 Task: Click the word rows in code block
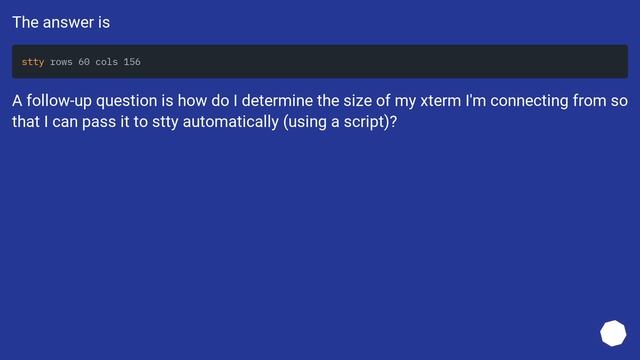pyautogui.click(x=61, y=62)
